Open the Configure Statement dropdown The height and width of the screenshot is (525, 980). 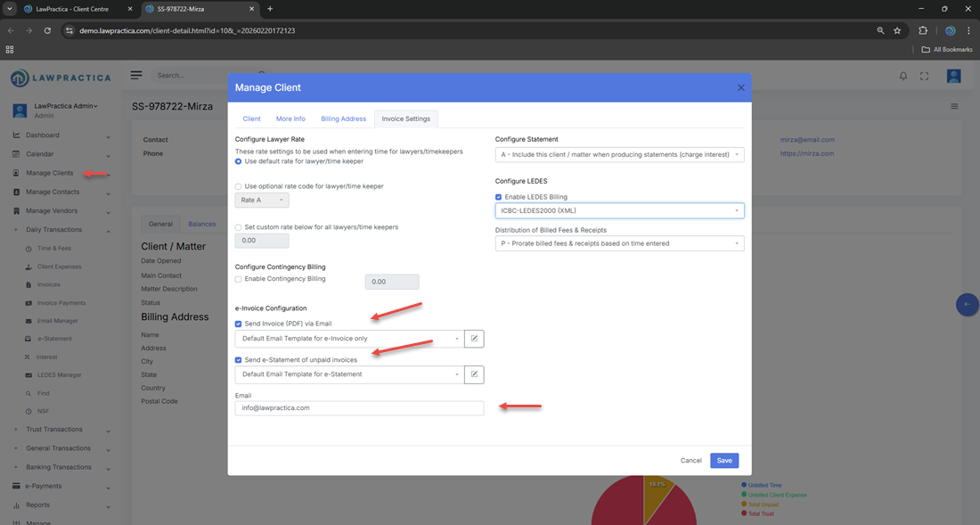tap(619, 154)
